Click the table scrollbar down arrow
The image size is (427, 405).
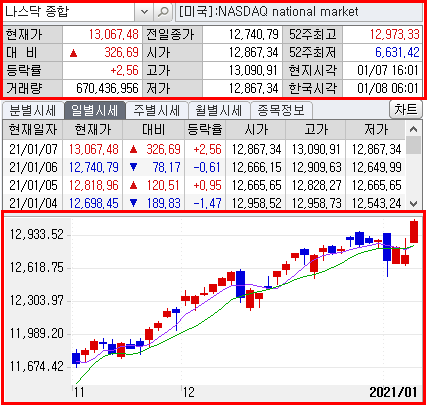click(x=413, y=203)
